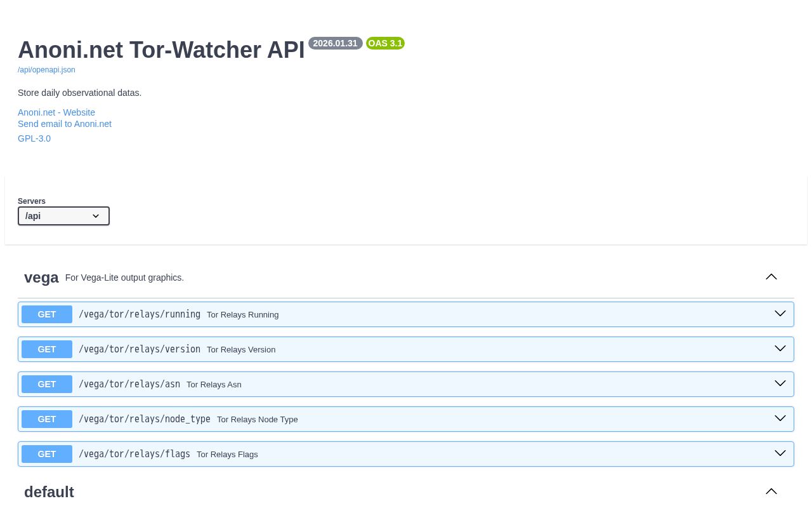Click the Tor Relays Running summary text

click(x=242, y=315)
